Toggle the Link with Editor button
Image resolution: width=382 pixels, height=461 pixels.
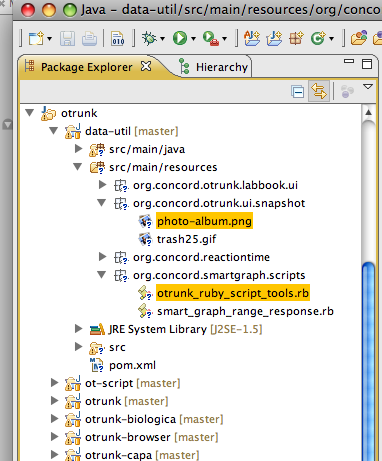[x=319, y=91]
